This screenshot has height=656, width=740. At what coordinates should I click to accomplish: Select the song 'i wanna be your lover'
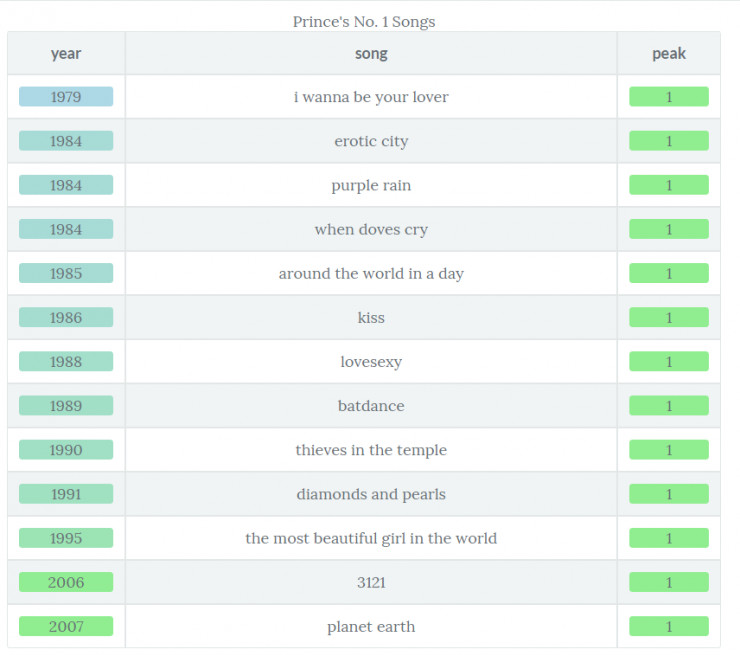coord(371,97)
